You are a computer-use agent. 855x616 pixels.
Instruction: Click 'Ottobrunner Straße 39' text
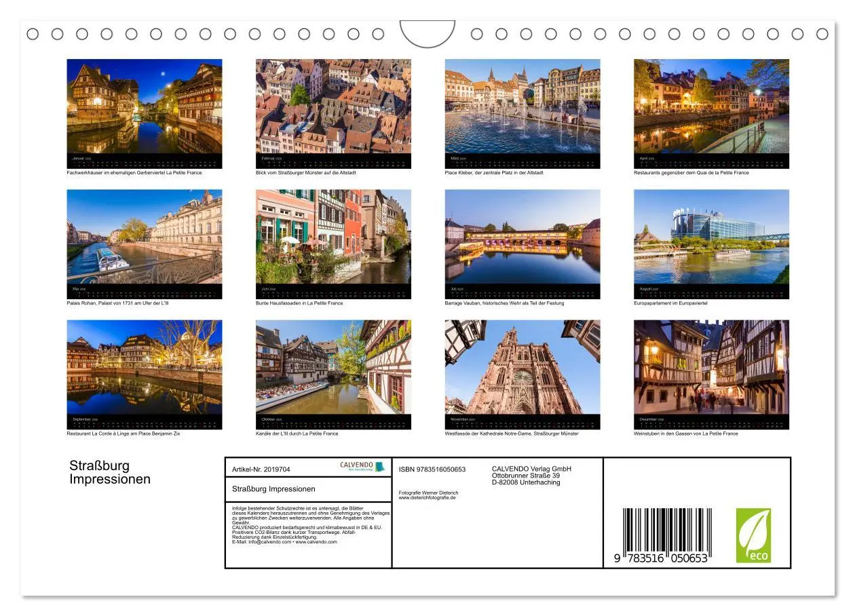pos(526,476)
